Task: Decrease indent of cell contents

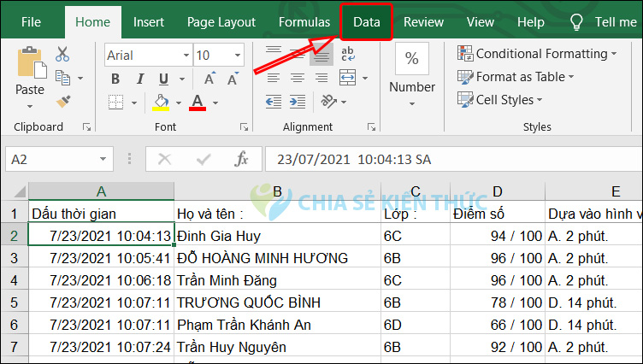Action: [x=274, y=101]
